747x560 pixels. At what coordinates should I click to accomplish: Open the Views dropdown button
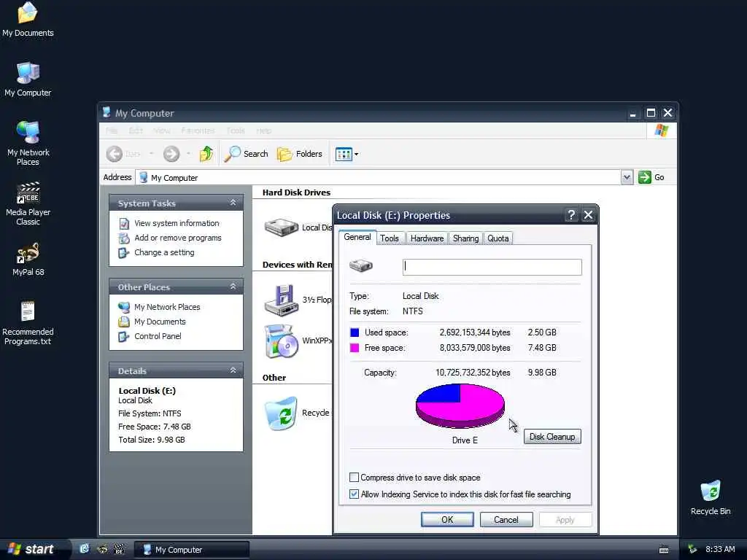click(x=347, y=154)
